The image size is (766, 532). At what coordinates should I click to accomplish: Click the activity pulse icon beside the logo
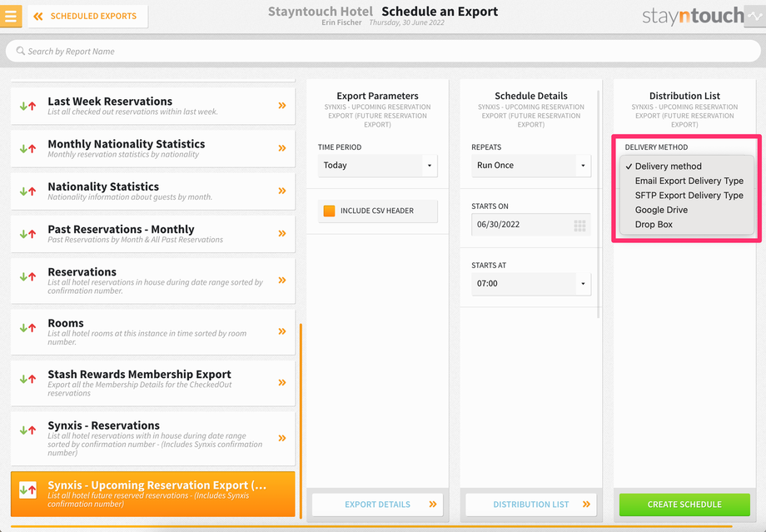click(x=755, y=16)
